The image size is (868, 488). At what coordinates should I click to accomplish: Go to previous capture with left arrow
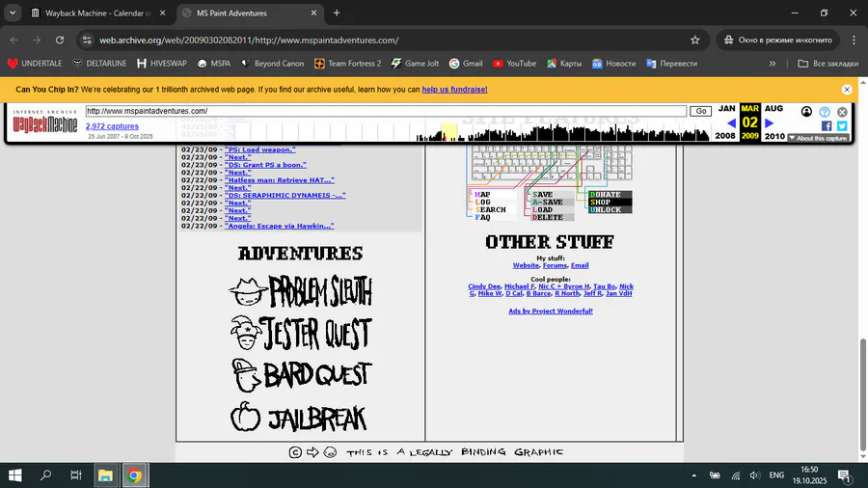tap(731, 122)
